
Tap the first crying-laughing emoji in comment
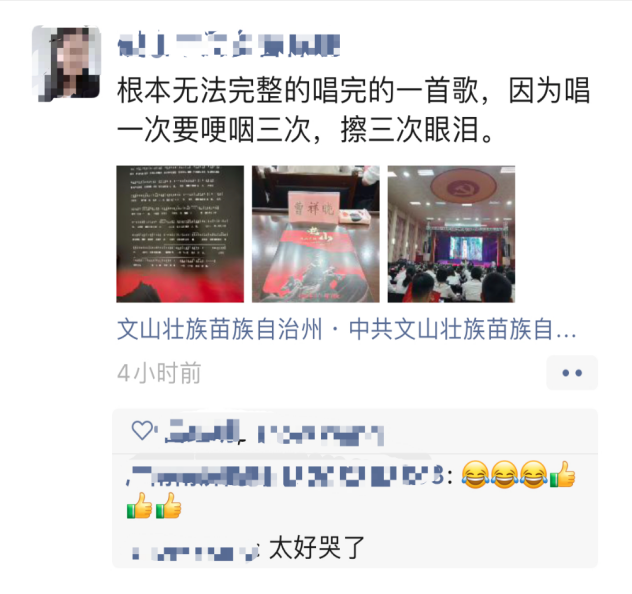[475, 474]
